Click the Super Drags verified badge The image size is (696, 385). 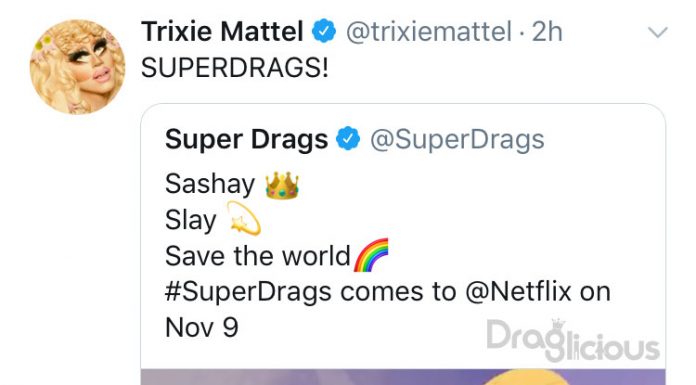pos(348,139)
